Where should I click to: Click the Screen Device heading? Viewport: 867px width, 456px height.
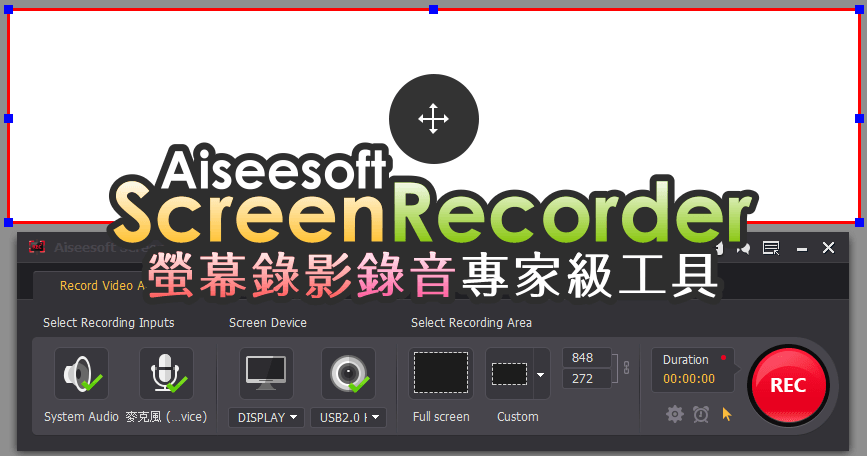coord(268,323)
